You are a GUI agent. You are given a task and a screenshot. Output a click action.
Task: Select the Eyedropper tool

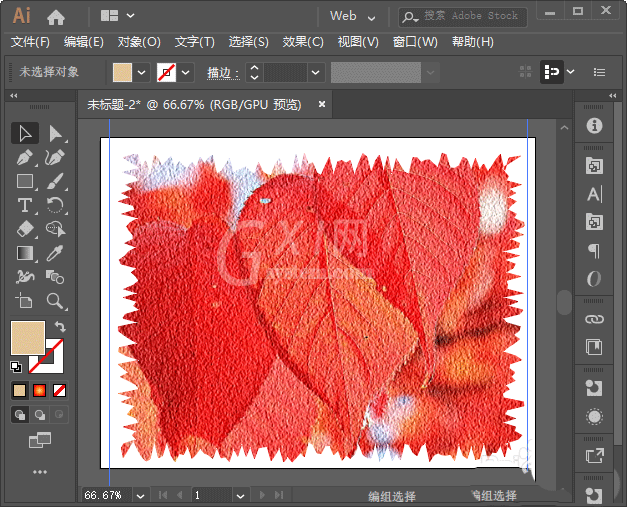click(x=55, y=253)
